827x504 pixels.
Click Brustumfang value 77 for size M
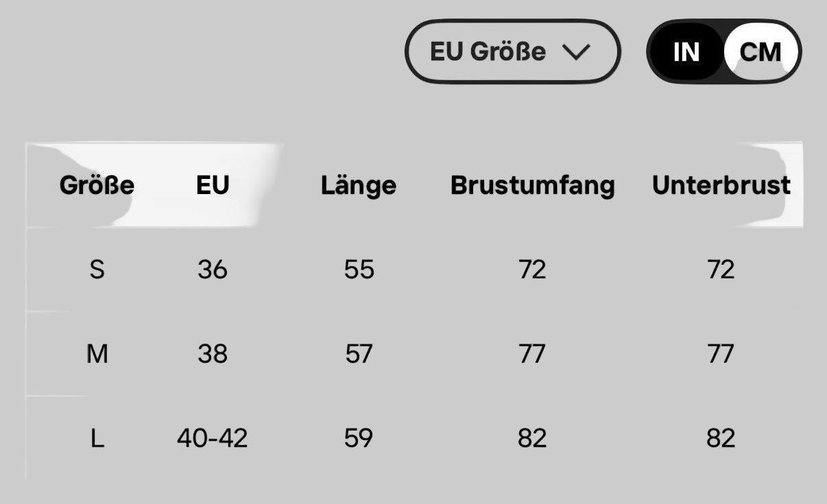(533, 354)
